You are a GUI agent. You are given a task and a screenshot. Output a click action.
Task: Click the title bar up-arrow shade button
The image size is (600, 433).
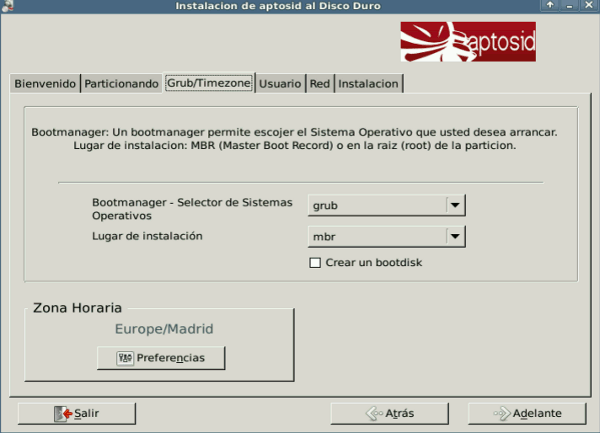[549, 5]
